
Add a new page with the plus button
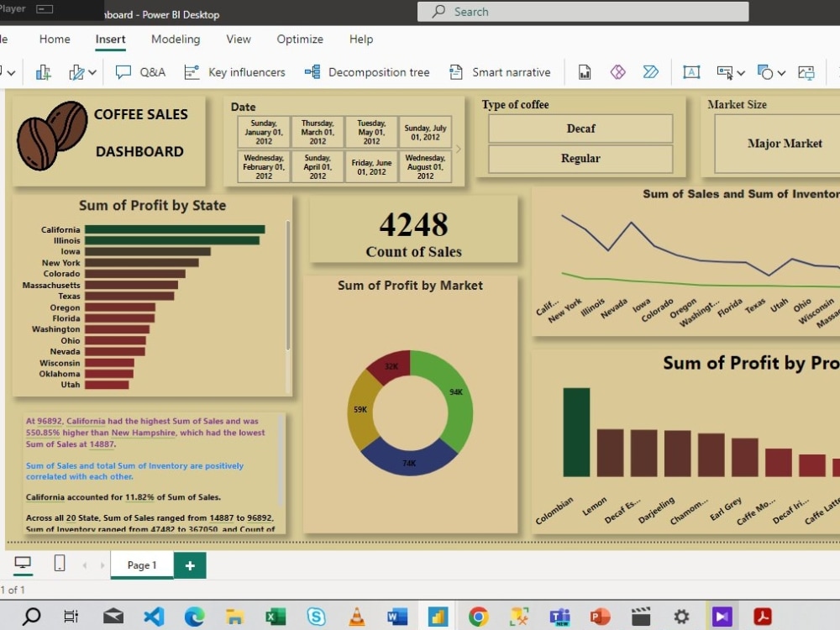189,565
